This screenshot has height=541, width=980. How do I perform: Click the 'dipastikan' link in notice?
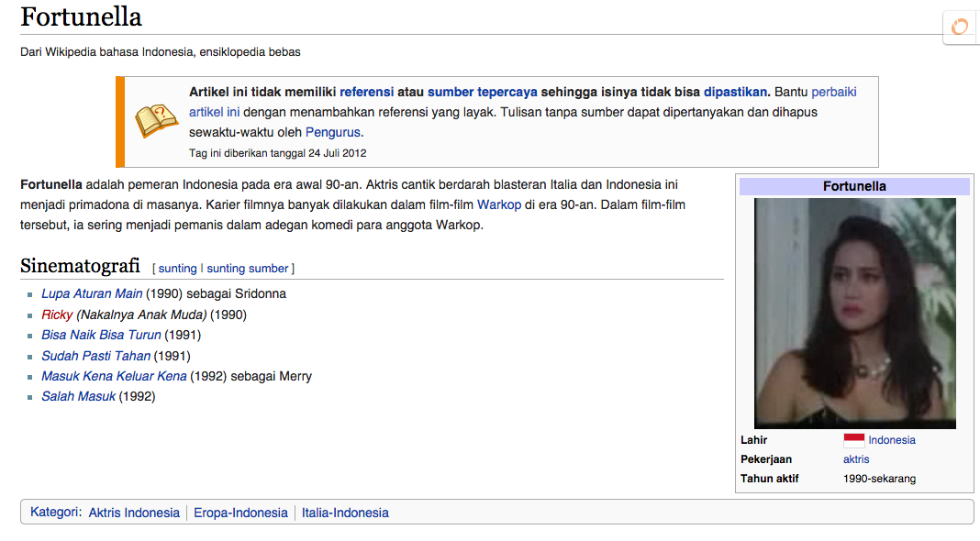[x=736, y=92]
